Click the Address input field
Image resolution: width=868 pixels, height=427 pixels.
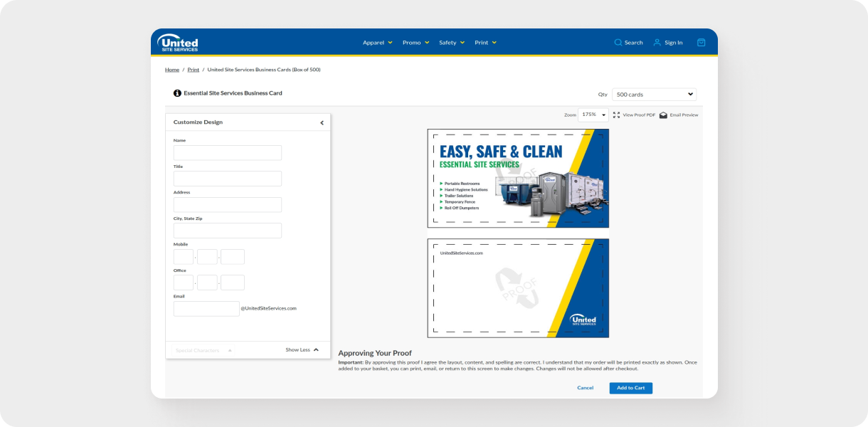[228, 205]
